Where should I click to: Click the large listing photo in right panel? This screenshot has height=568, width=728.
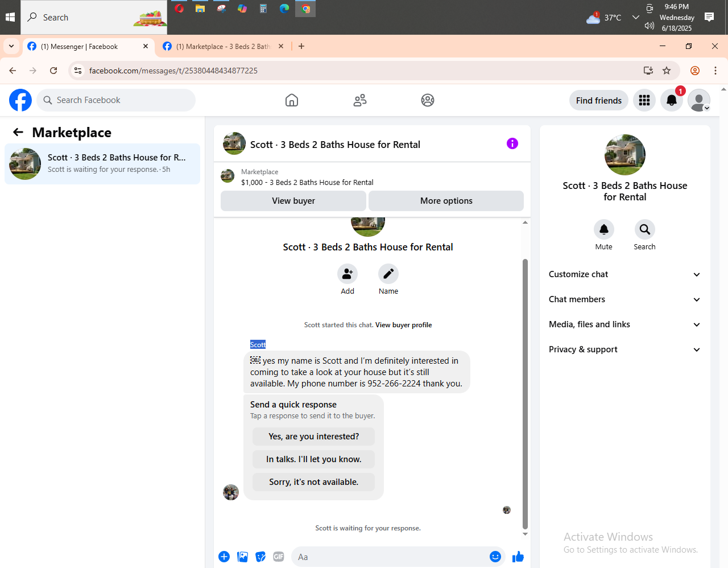(x=625, y=155)
